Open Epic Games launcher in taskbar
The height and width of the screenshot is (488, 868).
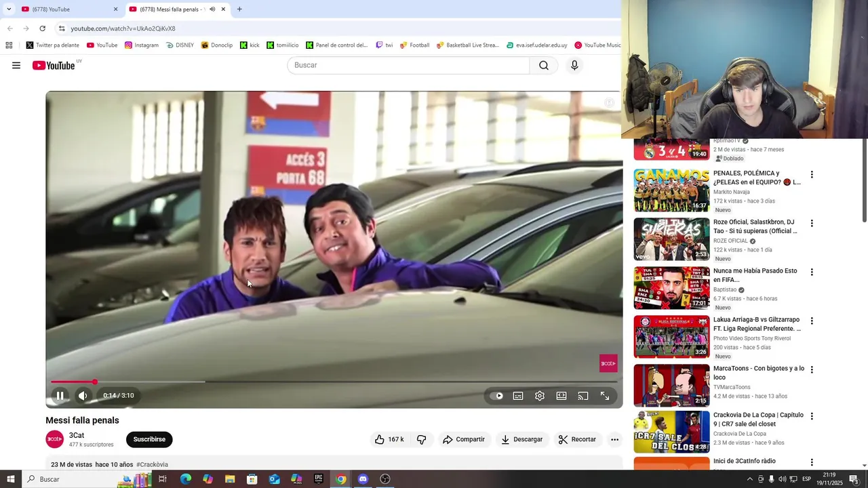319,479
